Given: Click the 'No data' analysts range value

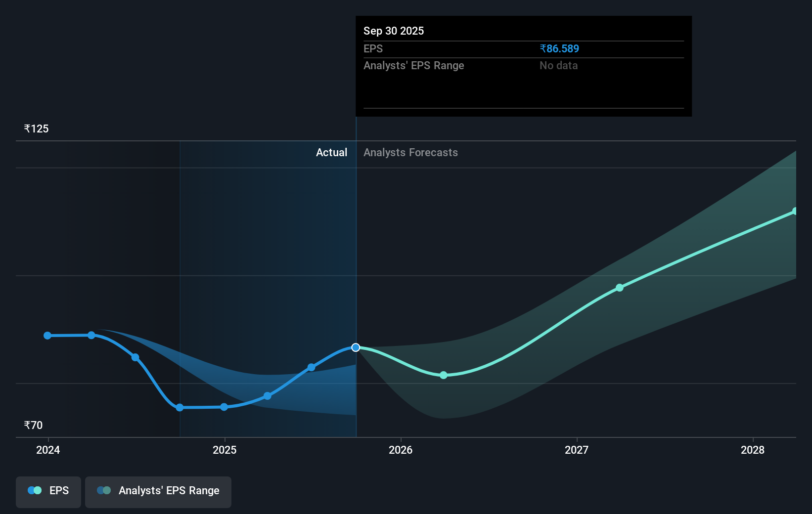Looking at the screenshot, I should (559, 66).
